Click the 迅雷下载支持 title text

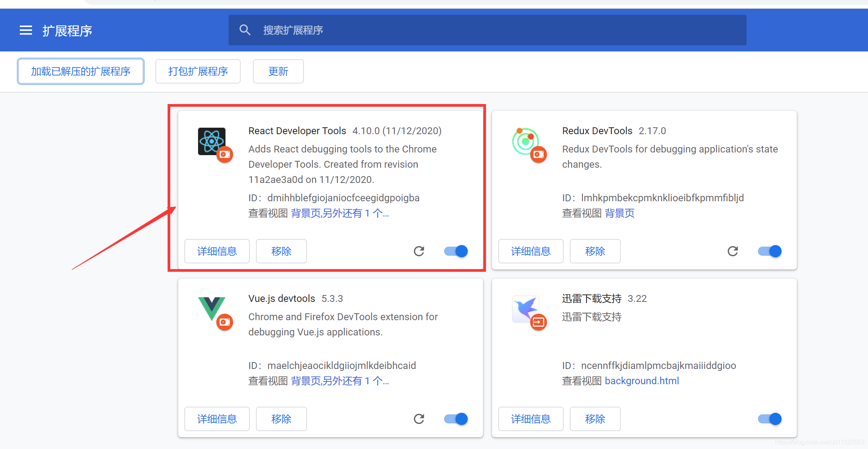tap(592, 298)
